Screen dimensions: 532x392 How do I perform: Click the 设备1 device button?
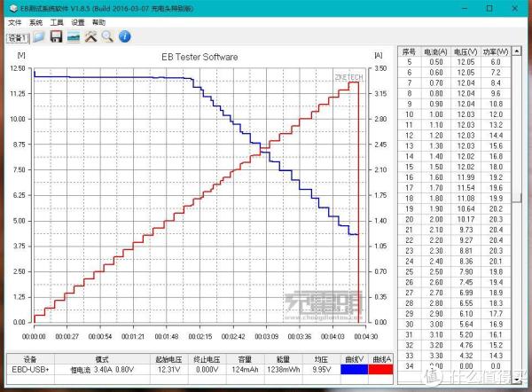[x=18, y=38]
